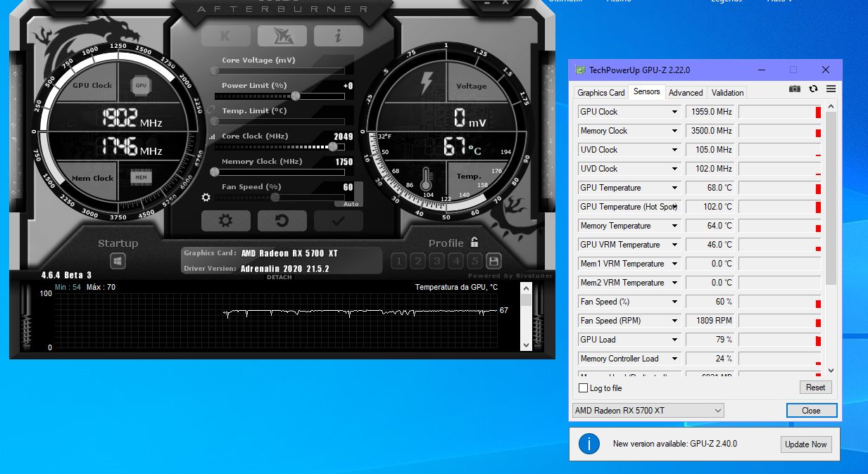Image resolution: width=868 pixels, height=474 pixels.
Task: Click the GPU-Z title bar app icon
Action: (x=580, y=70)
